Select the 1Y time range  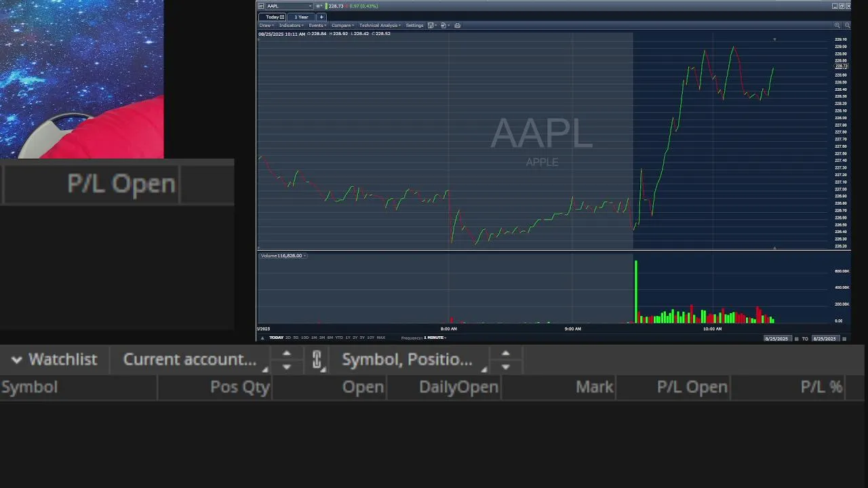tap(348, 338)
